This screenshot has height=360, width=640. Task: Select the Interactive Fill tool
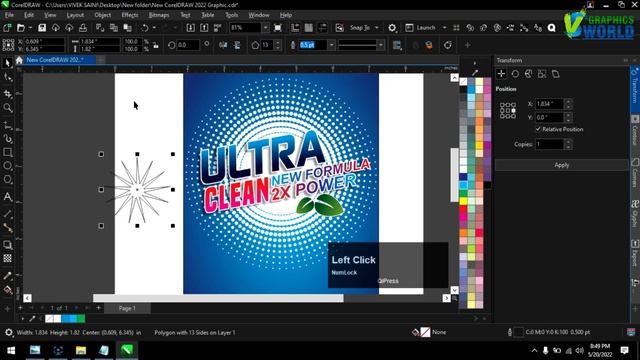pyautogui.click(x=7, y=290)
